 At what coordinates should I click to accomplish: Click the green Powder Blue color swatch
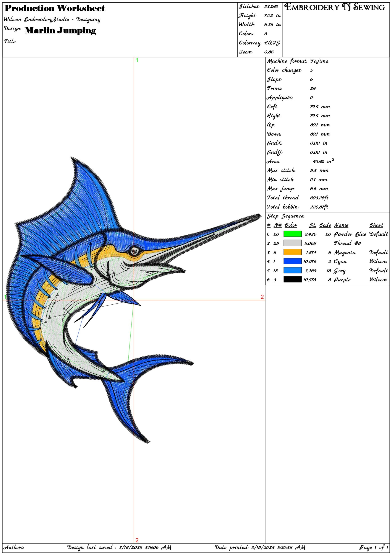(292, 234)
